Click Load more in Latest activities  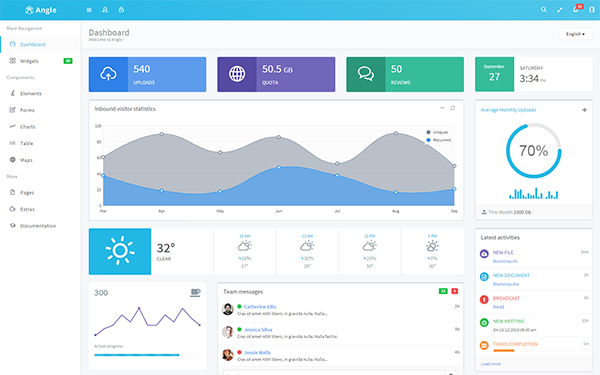(491, 364)
